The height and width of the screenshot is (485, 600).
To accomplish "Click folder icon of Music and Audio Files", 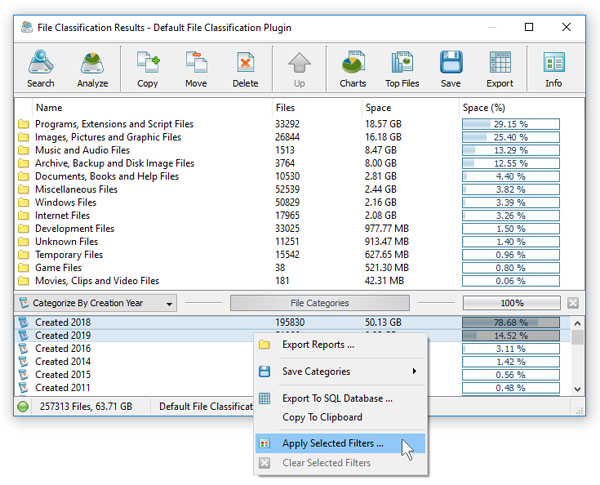I will pyautogui.click(x=23, y=150).
